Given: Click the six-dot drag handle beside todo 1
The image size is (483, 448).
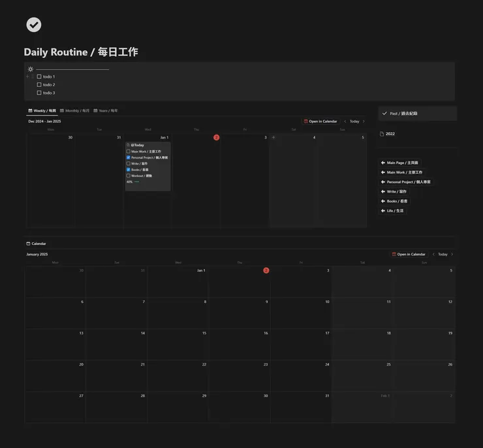Looking at the screenshot, I should pos(33,76).
